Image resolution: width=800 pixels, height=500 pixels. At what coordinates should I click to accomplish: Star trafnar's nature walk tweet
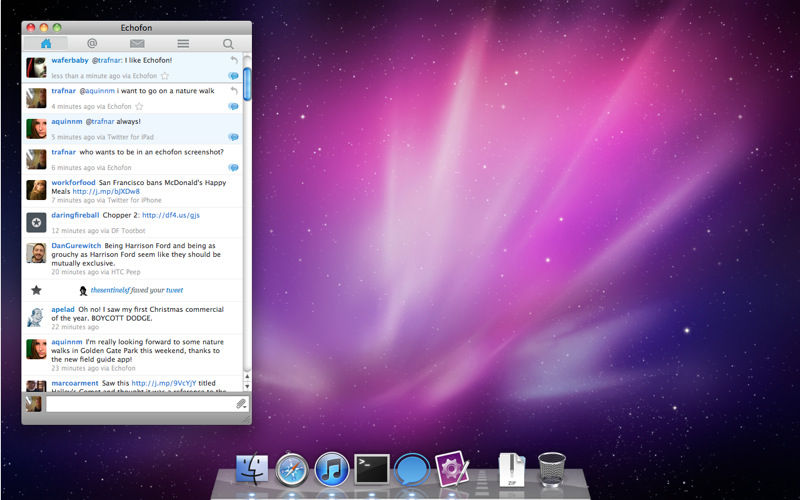(139, 106)
